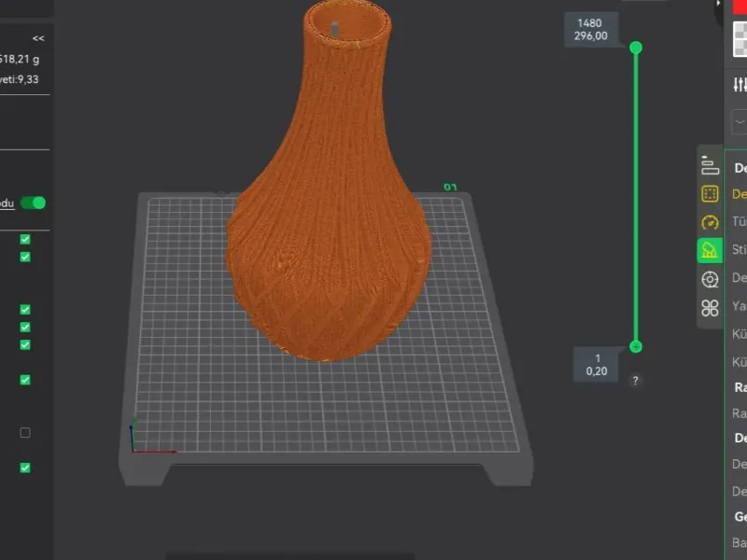Collapse the left panel with << arrows
The width and height of the screenshot is (747, 560).
38,38
